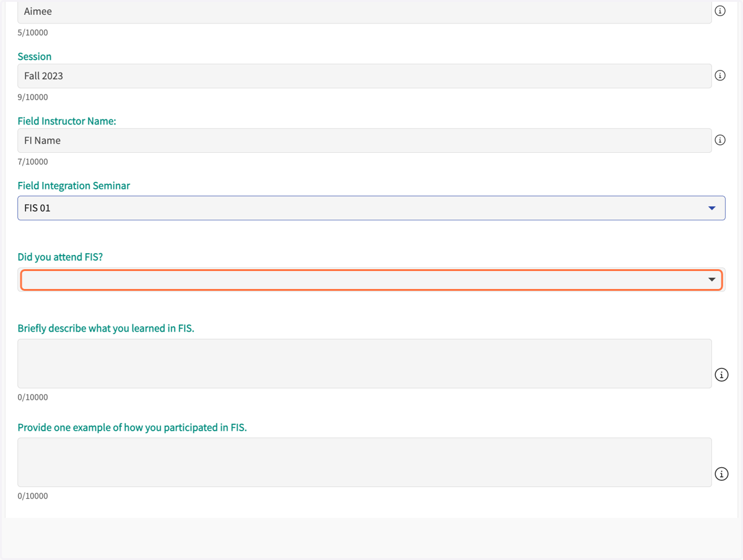This screenshot has height=560, width=743.
Task: Click the 'Session' label text
Action: point(35,56)
